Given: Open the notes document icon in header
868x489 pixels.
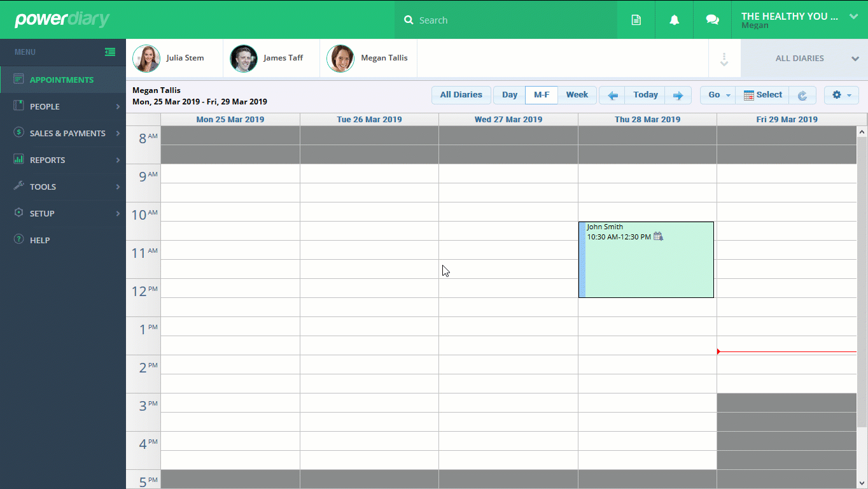Looking at the screenshot, I should [636, 20].
